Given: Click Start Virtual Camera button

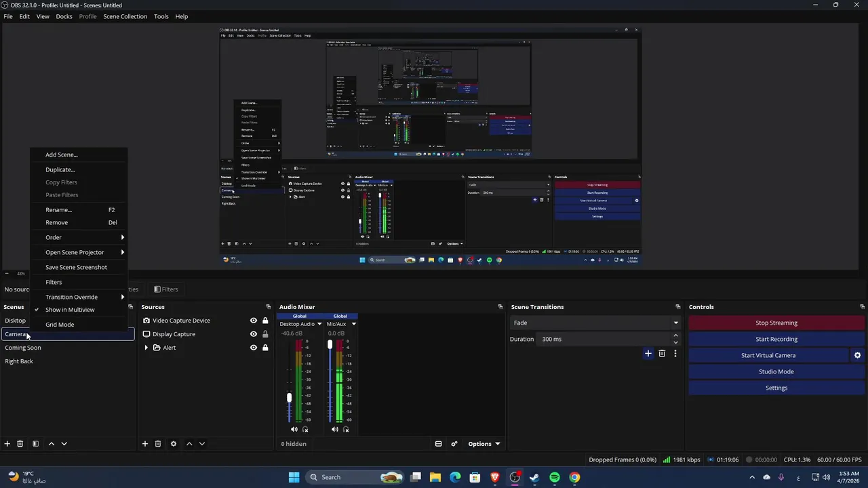Looking at the screenshot, I should [x=768, y=355].
